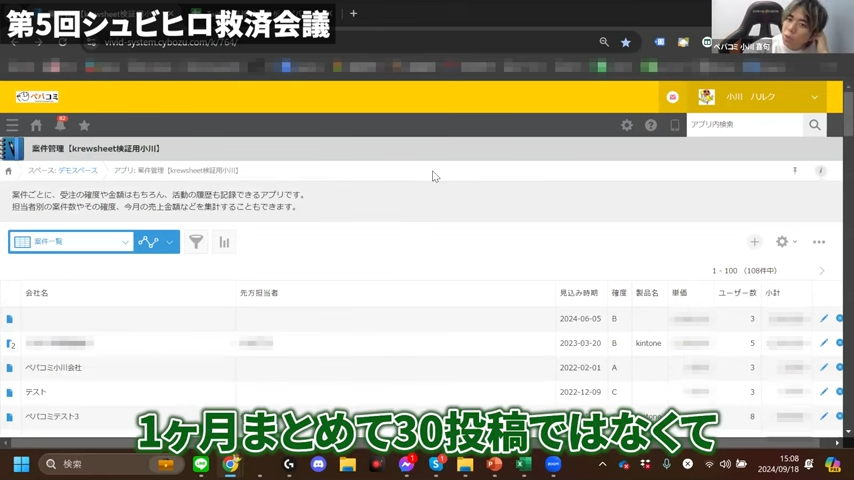Viewport: 854px width, 480px height.
Task: Open the filter funnel icon
Action: (196, 242)
